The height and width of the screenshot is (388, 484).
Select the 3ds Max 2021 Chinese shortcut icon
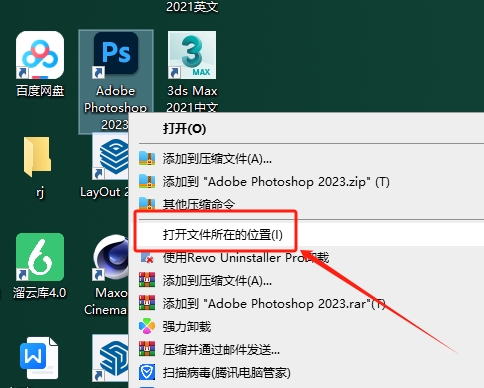pyautogui.click(x=192, y=55)
